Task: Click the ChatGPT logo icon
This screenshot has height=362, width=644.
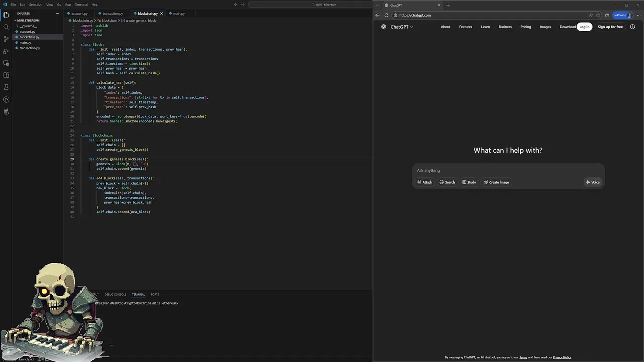Action: (x=384, y=27)
